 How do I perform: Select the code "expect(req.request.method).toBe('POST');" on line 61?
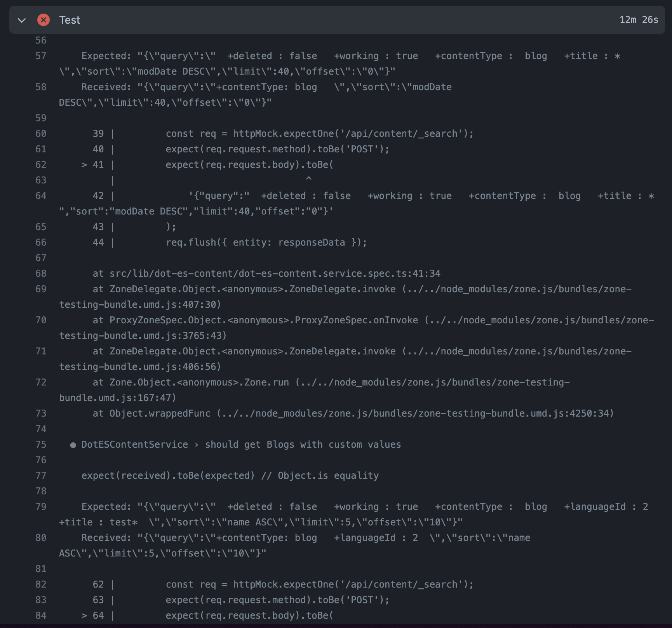pyautogui.click(x=277, y=149)
